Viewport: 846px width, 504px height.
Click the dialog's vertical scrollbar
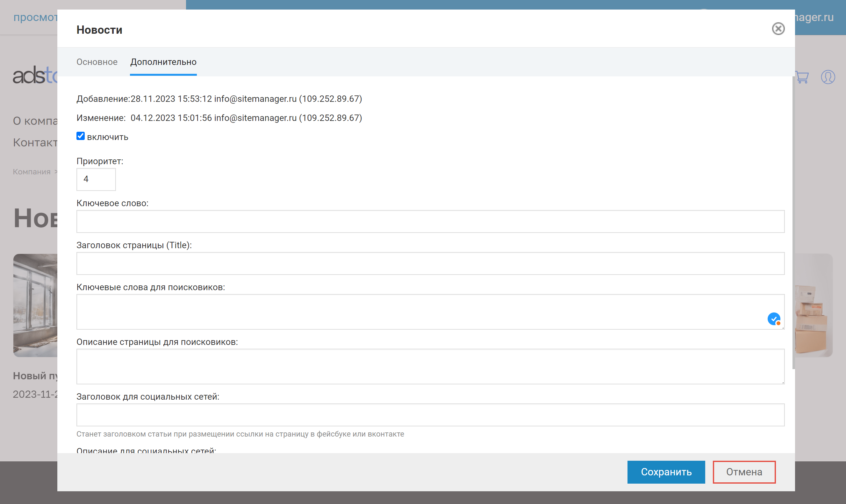(793, 222)
